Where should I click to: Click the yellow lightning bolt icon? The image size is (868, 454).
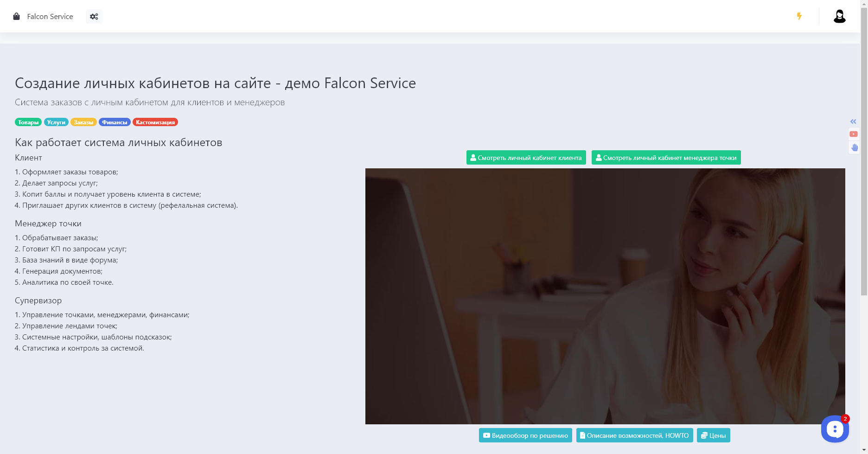[799, 16]
